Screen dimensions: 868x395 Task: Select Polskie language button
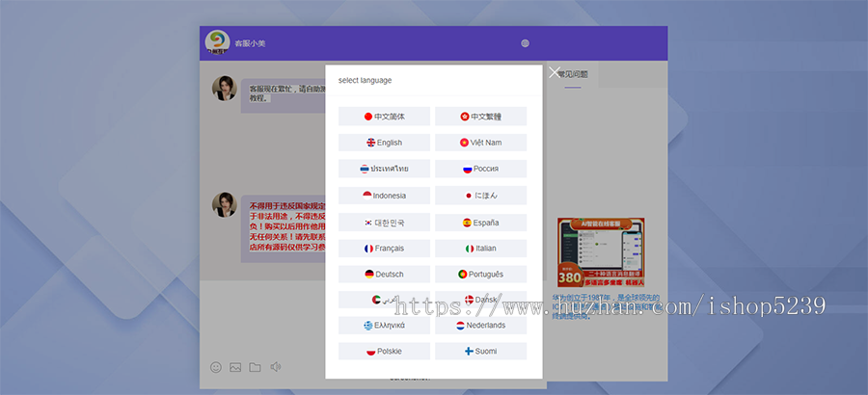[384, 352]
